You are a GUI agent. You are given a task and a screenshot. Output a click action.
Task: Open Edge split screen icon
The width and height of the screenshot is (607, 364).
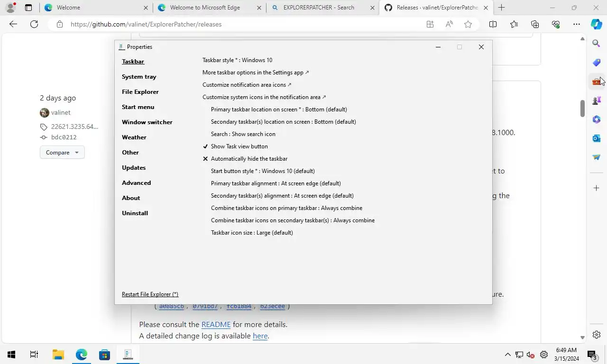pyautogui.click(x=493, y=24)
